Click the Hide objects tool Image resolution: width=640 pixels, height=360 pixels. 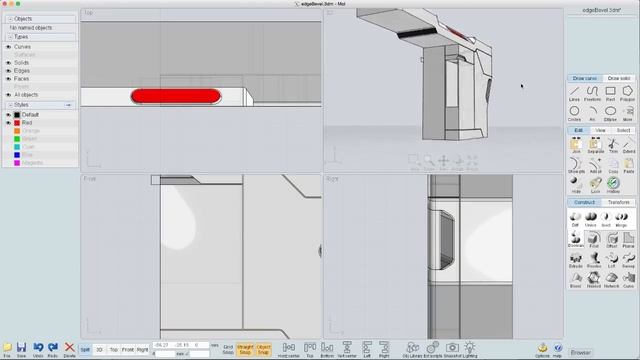(576, 185)
